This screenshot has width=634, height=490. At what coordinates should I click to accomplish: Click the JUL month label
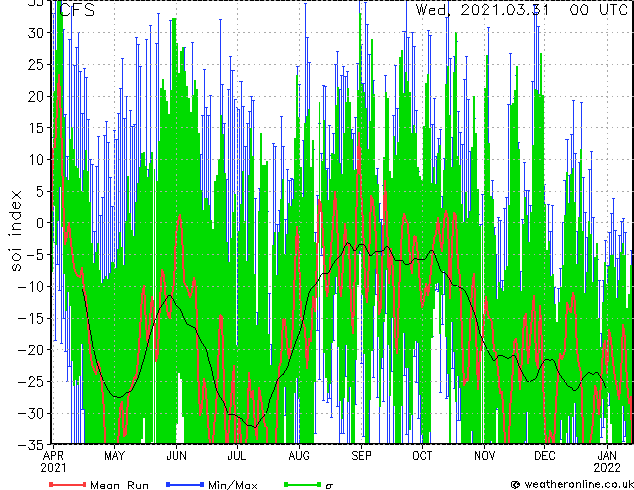click(x=237, y=456)
